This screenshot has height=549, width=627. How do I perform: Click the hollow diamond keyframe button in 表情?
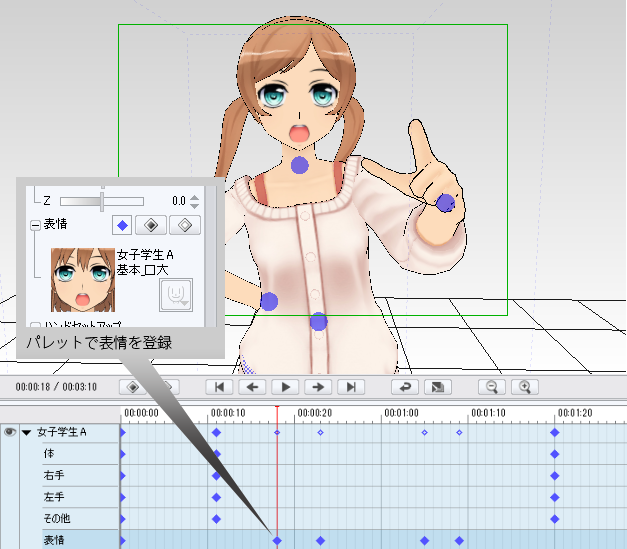click(185, 225)
